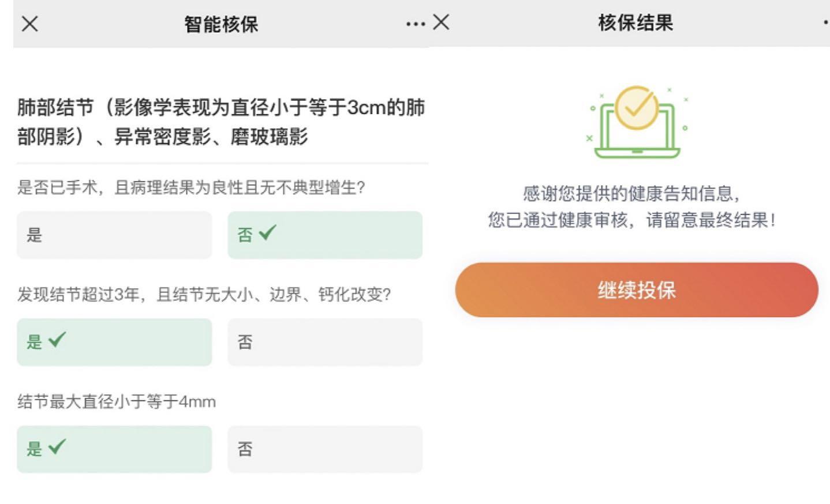Close the 智能核保 page with the X
The height and width of the screenshot is (504, 830).
30,24
